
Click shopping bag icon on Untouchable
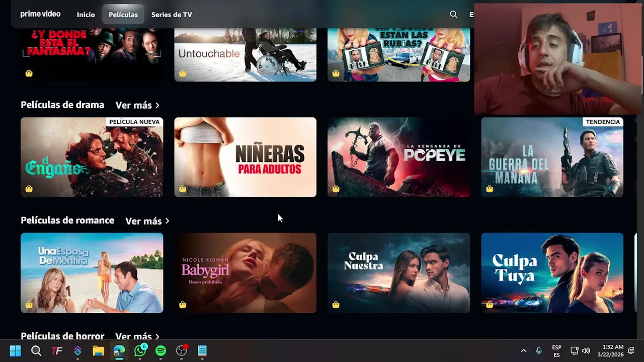pyautogui.click(x=183, y=73)
